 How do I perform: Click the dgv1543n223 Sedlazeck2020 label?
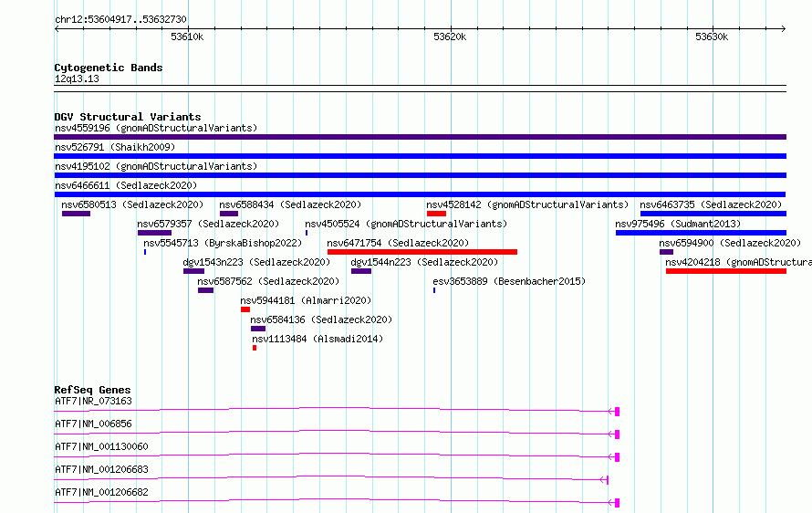coord(256,262)
